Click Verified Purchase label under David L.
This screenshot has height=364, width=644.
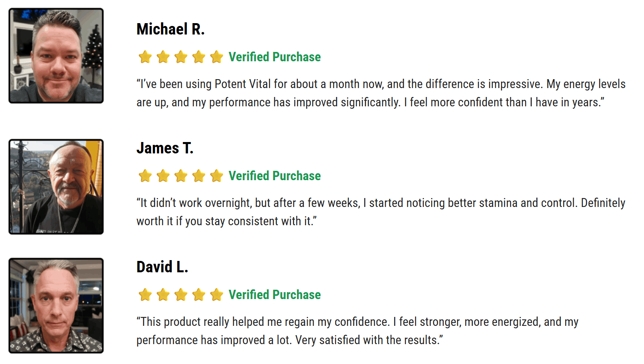click(274, 295)
